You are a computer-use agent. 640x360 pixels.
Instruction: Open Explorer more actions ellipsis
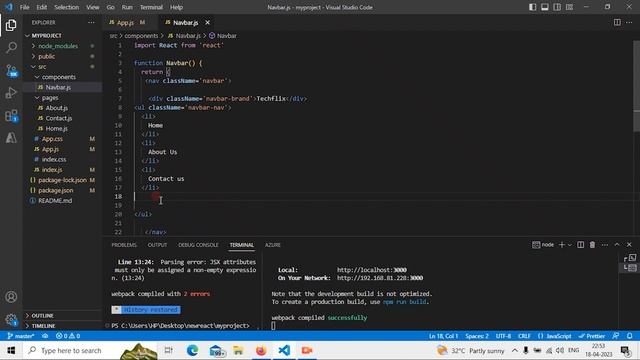pyautogui.click(x=91, y=22)
